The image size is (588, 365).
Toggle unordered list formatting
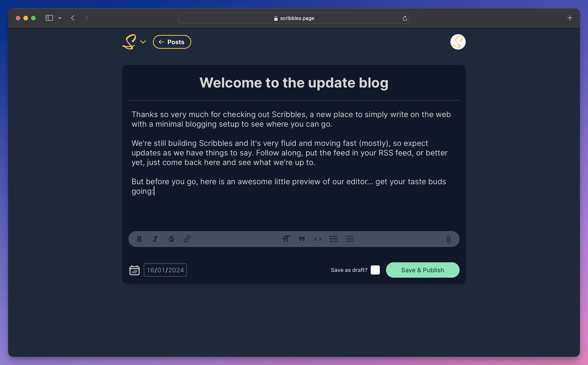[x=334, y=239]
